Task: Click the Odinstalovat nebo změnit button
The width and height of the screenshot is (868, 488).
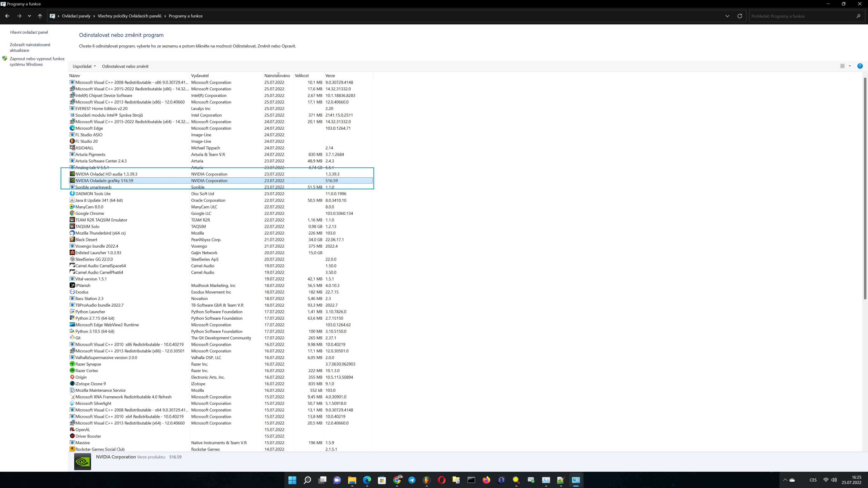Action: click(x=125, y=66)
